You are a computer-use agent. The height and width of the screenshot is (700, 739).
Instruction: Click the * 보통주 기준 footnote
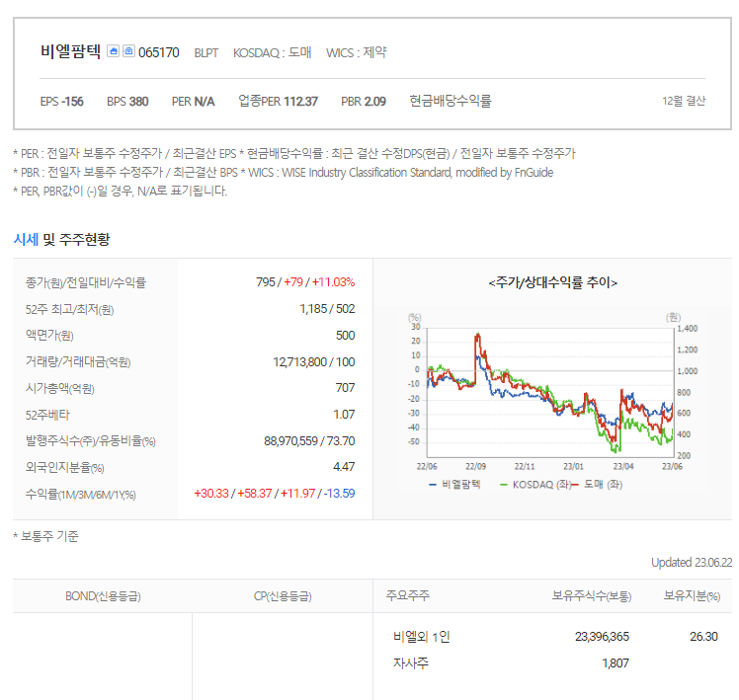pyautogui.click(x=45, y=536)
